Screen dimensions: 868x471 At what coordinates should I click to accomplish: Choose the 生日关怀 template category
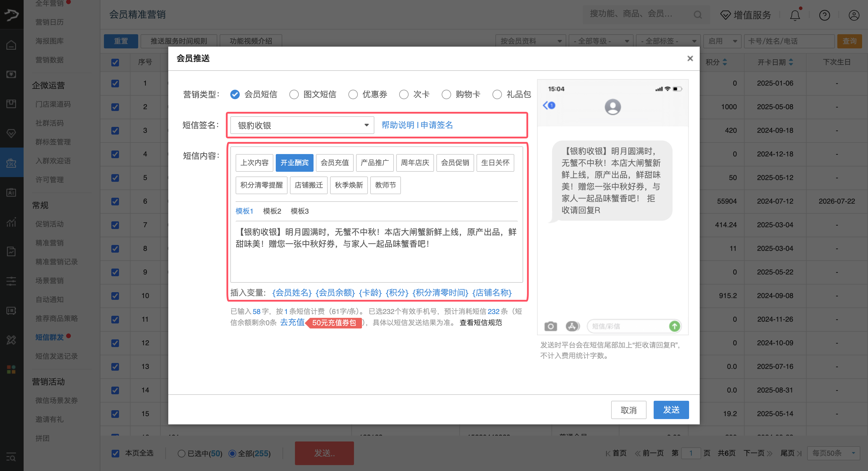point(495,163)
